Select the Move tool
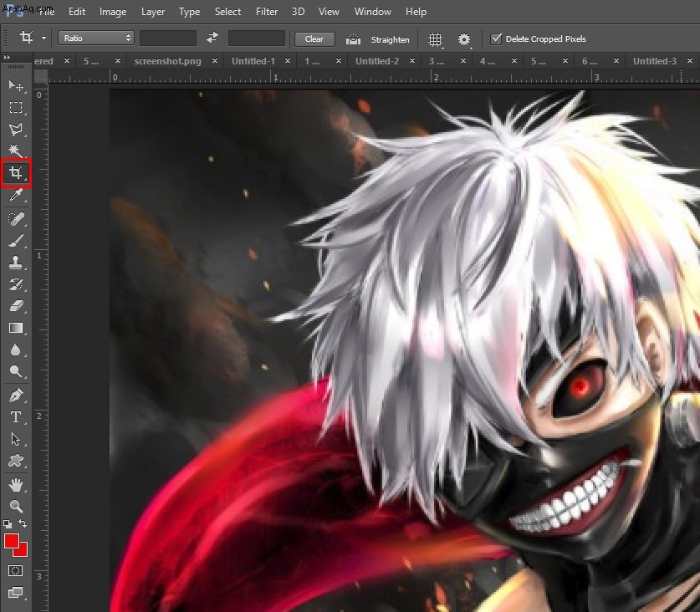 pos(16,85)
